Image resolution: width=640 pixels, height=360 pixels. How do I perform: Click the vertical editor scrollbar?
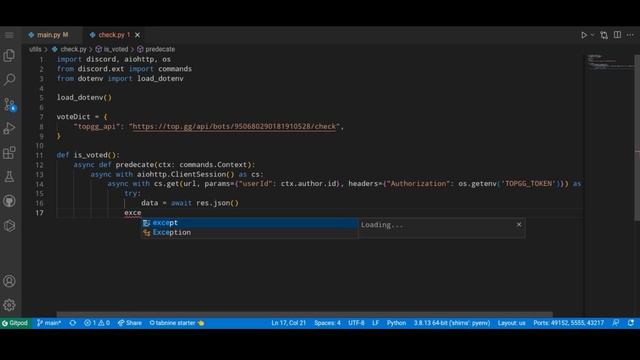637,138
